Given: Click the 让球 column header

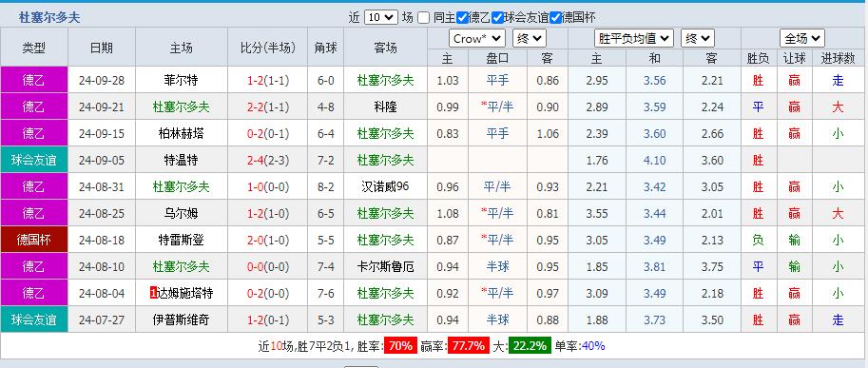Looking at the screenshot, I should [x=795, y=58].
